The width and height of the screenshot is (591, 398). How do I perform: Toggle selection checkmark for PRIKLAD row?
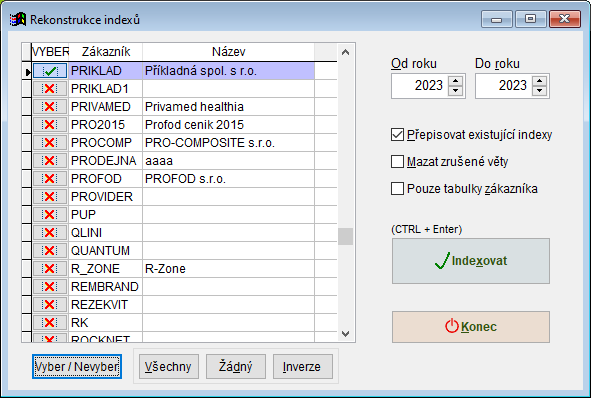click(x=50, y=71)
